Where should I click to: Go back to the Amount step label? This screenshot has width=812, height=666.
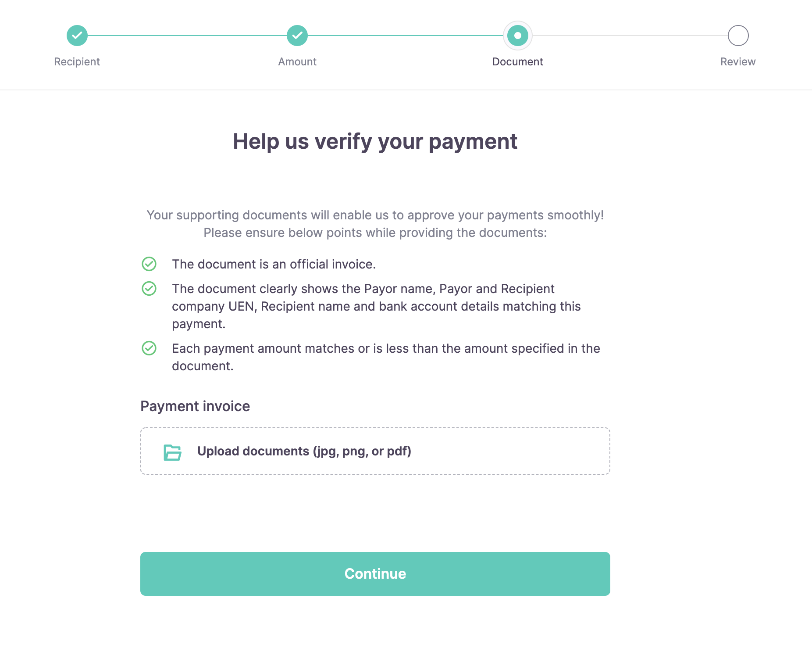point(297,62)
